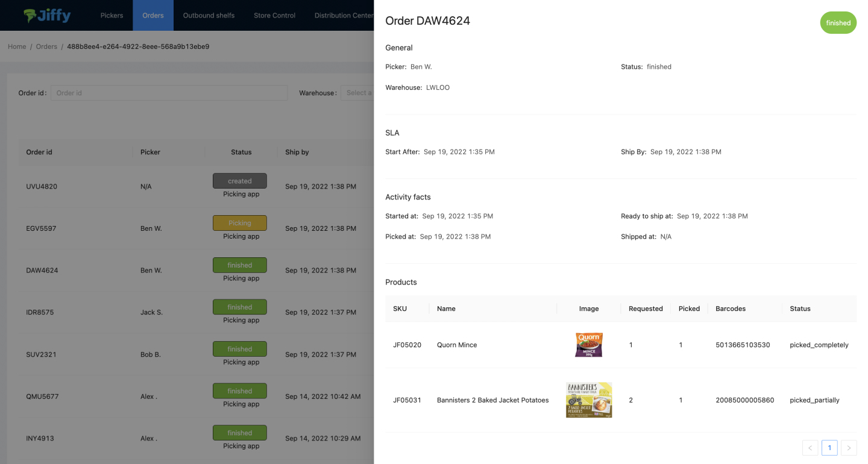Switch to Outbound shelfs tab
The width and height of the screenshot is (868, 464).
[209, 15]
